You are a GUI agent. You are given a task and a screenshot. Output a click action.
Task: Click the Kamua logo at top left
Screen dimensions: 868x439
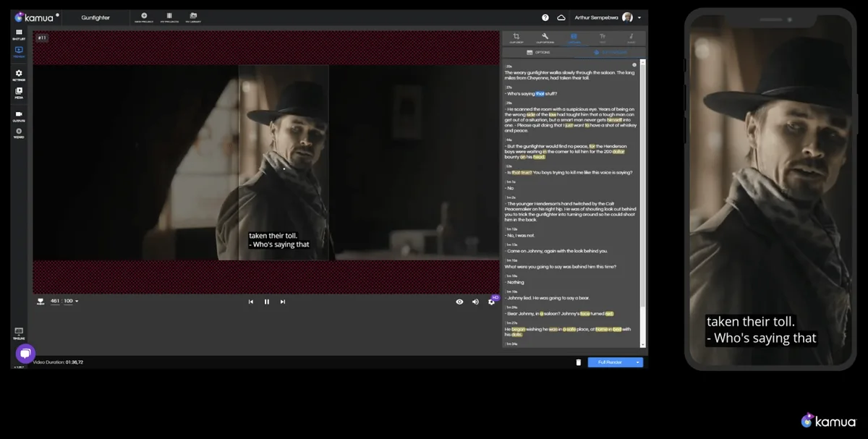36,17
